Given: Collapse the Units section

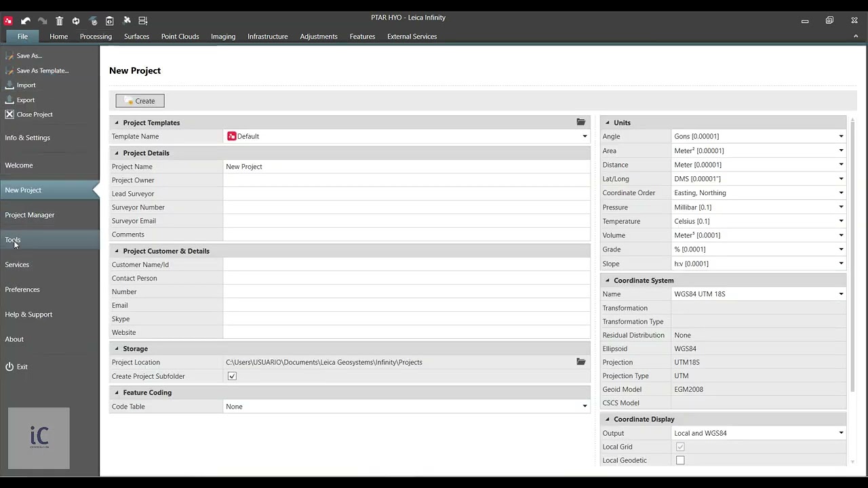Looking at the screenshot, I should click(608, 123).
